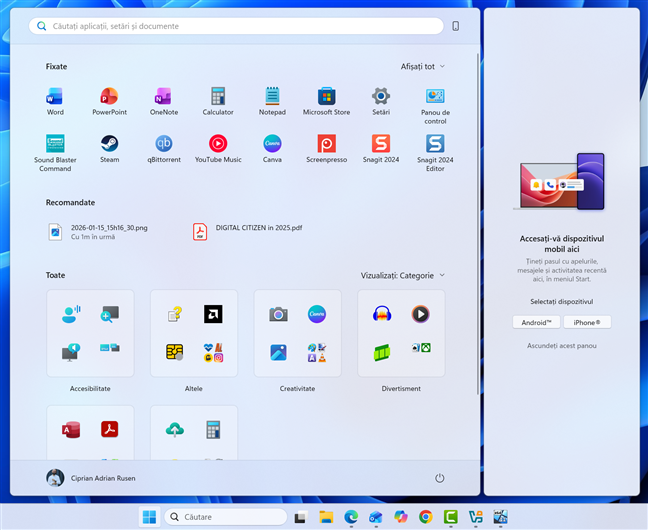Viewport: 648px width, 530px height.
Task: Click the power button
Action: click(x=439, y=478)
